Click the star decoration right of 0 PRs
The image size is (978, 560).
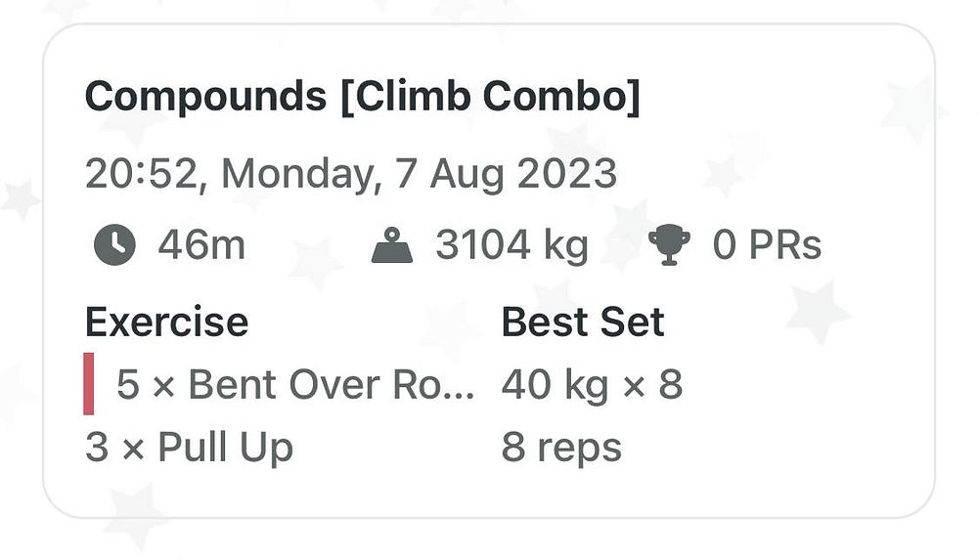pyautogui.click(x=818, y=313)
